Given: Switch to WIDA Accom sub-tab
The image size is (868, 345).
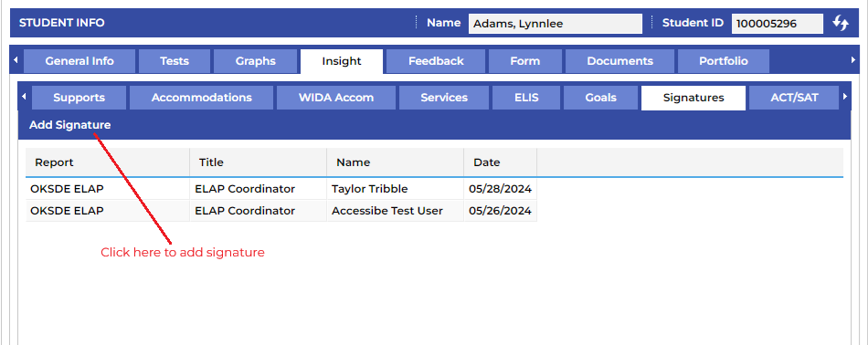Looking at the screenshot, I should click(336, 98).
